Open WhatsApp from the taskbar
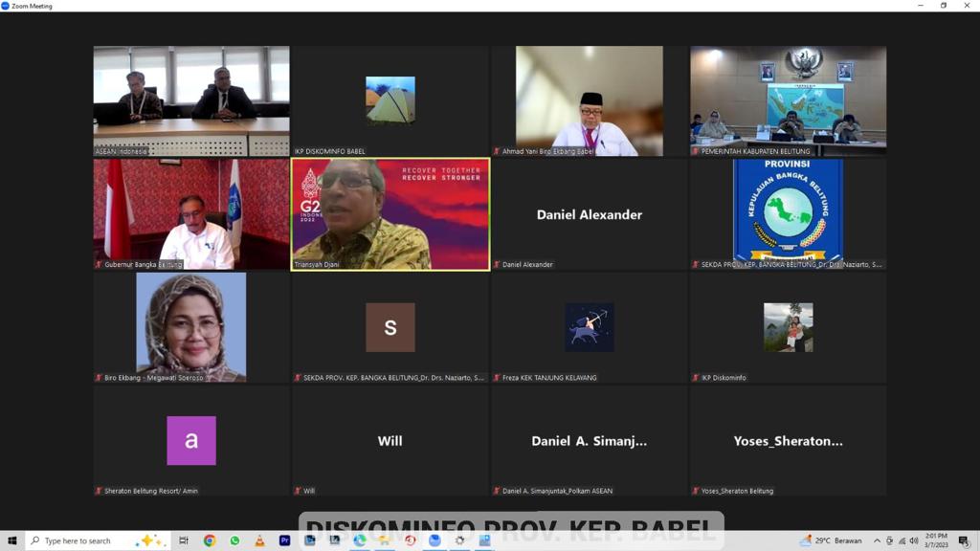The width and height of the screenshot is (980, 551). click(234, 540)
